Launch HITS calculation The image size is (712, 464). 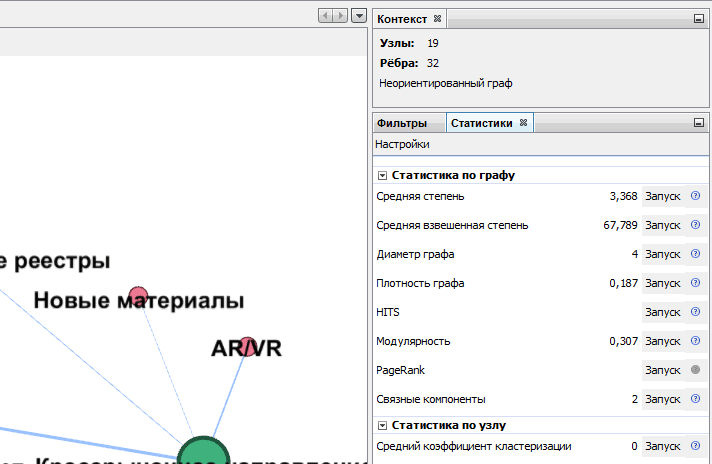coord(663,312)
